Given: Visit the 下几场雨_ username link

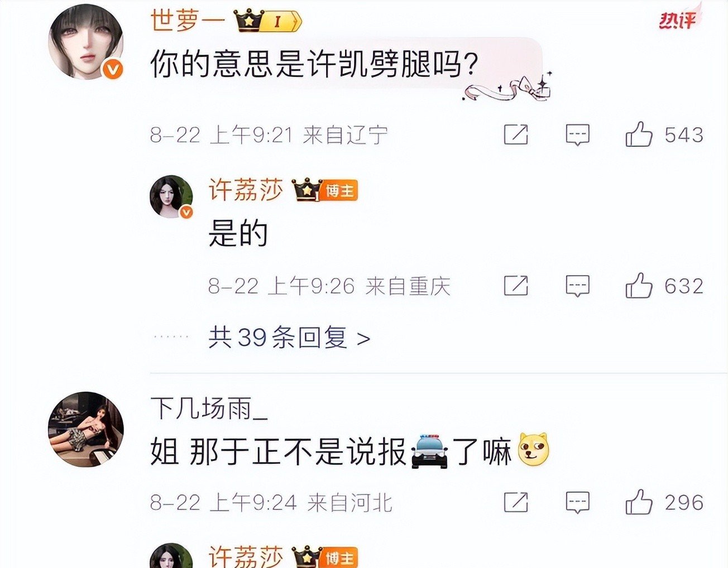Looking at the screenshot, I should (x=209, y=409).
